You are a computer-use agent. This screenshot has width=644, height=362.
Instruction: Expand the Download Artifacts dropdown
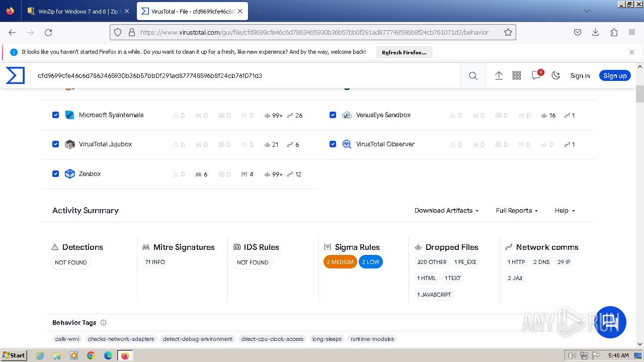(x=446, y=211)
